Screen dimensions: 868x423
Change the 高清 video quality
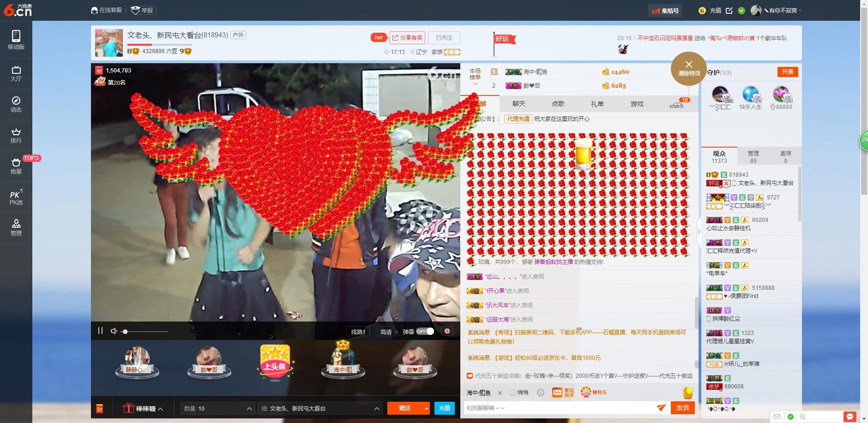tap(386, 332)
